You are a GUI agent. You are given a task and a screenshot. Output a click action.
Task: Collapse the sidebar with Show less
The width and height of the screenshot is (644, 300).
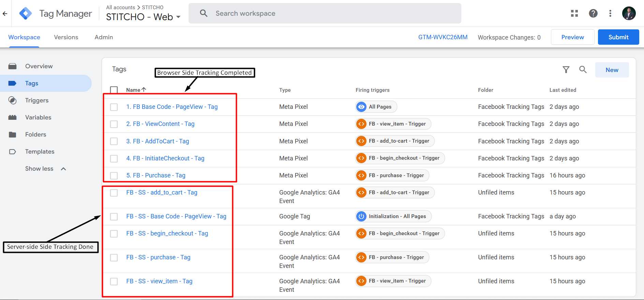[x=45, y=169]
